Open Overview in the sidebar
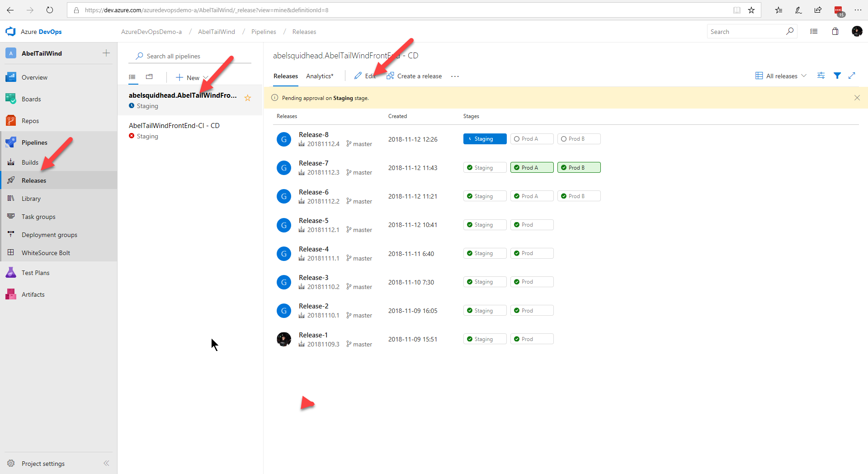 (34, 77)
